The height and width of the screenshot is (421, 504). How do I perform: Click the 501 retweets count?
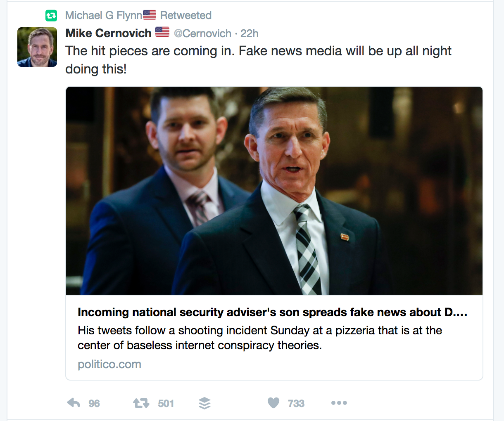coord(166,404)
